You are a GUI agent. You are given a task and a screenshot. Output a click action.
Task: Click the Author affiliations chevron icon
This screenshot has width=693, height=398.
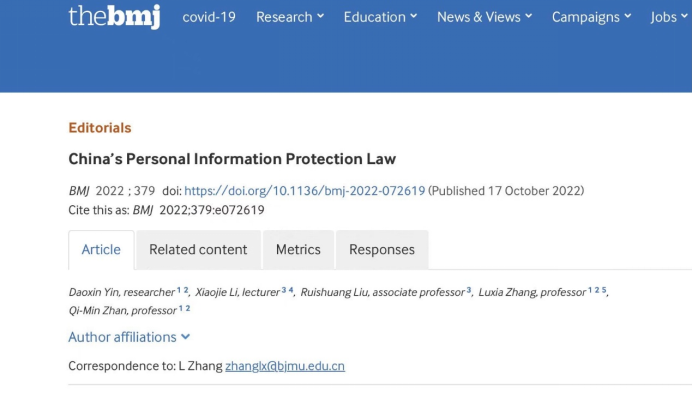click(186, 337)
